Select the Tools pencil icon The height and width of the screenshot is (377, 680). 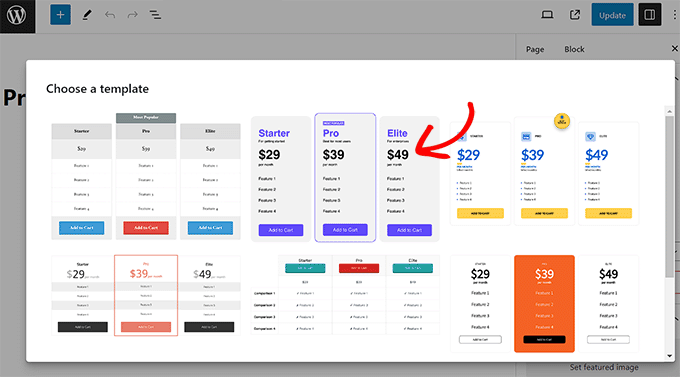(87, 15)
